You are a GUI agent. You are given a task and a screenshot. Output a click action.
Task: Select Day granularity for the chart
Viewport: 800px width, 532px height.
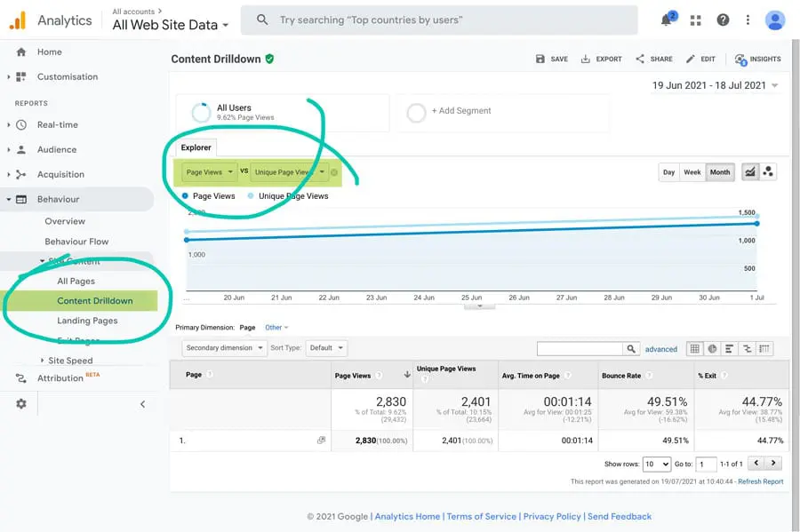tap(668, 172)
